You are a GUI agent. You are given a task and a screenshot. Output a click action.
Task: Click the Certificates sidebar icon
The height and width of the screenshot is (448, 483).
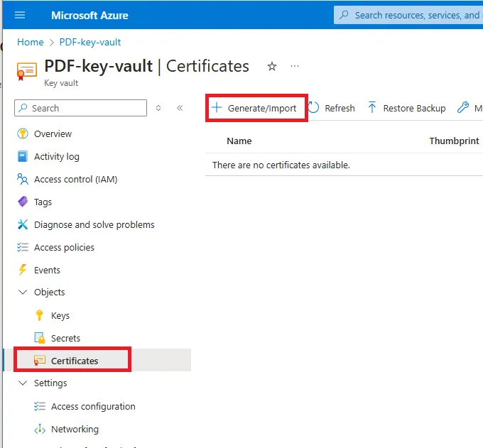point(40,360)
